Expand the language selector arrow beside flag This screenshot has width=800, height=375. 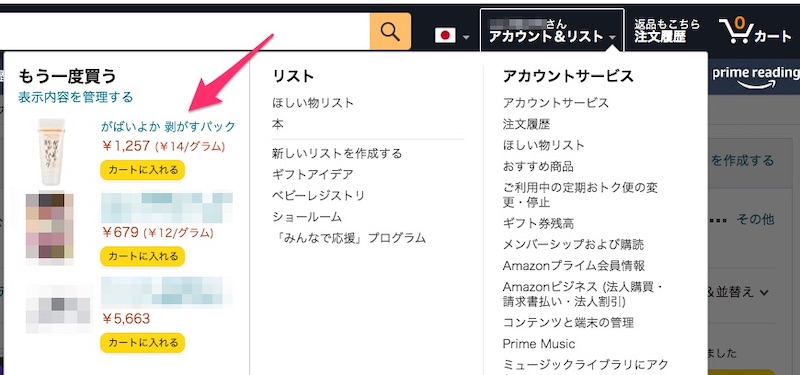(x=466, y=37)
